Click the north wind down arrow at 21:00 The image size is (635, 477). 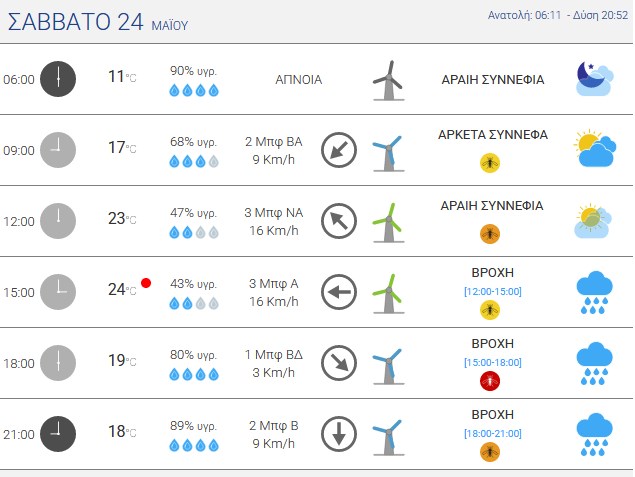(339, 434)
